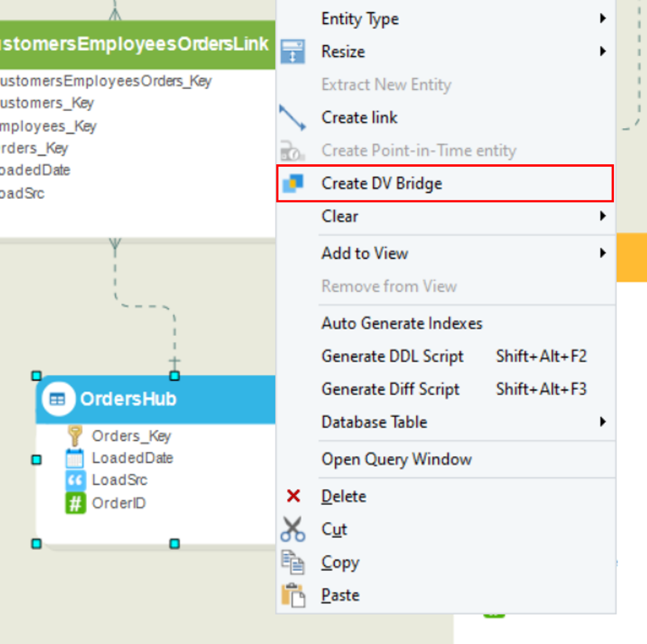Click the Create DV Bridge icon
647x644 pixels.
click(x=293, y=183)
